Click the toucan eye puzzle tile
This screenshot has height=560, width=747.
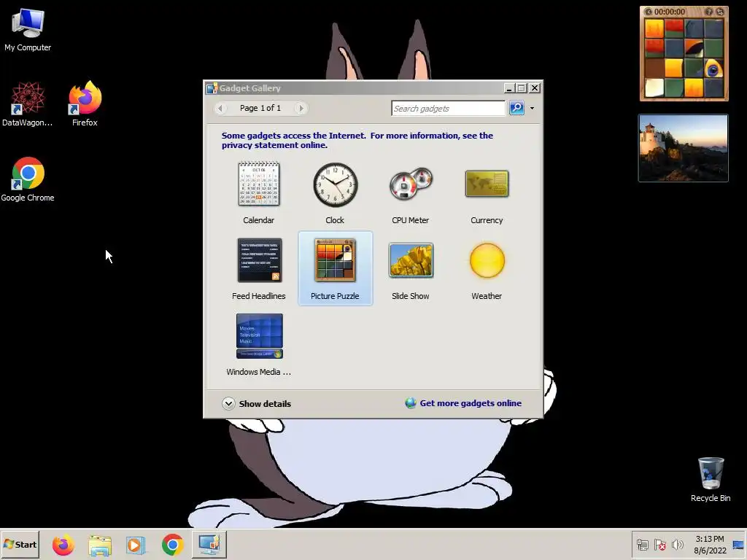[x=713, y=69]
